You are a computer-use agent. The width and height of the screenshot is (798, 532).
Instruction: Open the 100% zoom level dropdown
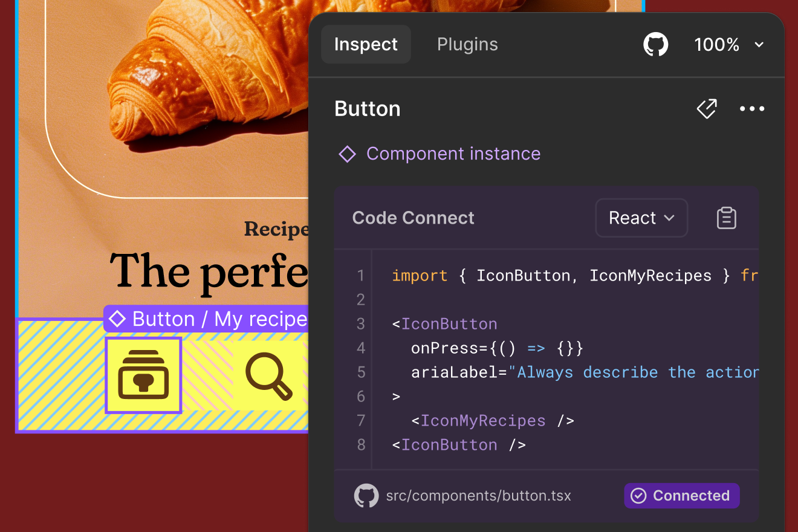point(728,44)
